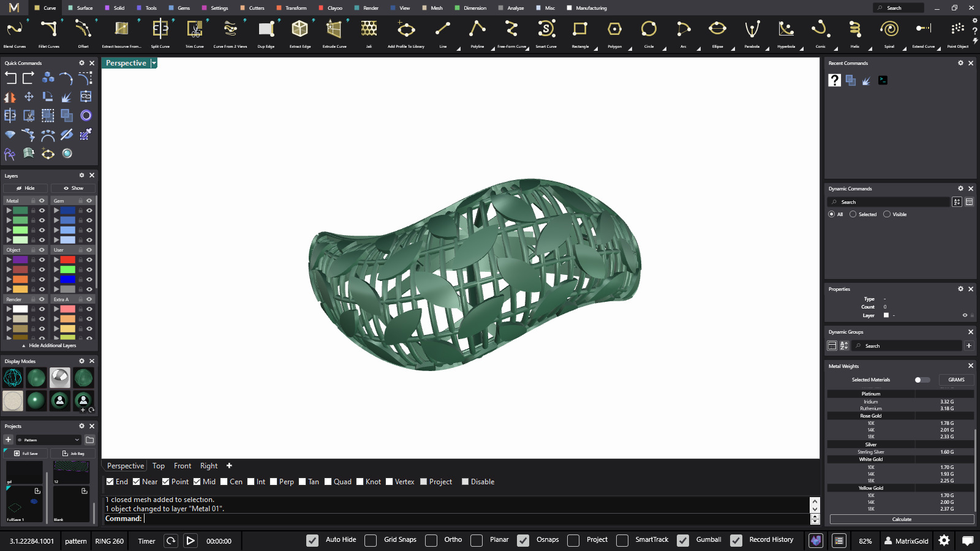Pick the red User layer color swatch
Screen dimensions: 980x551
68,260
